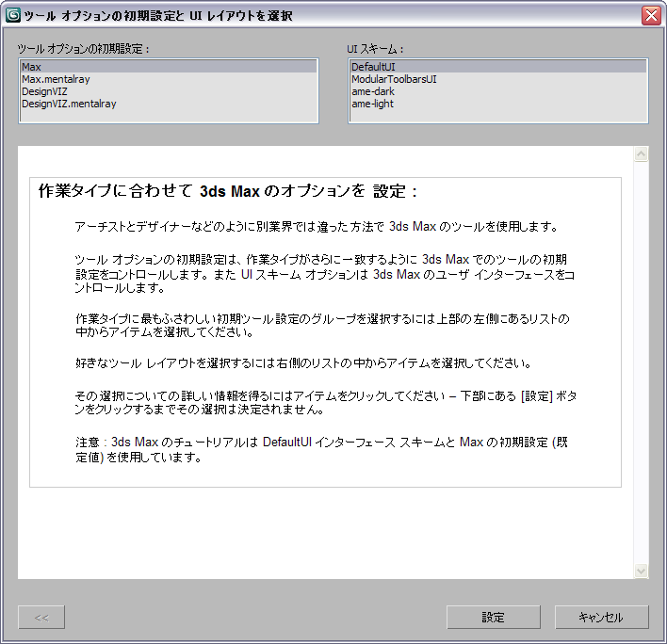Click the scrollbar down arrow in description pane

tap(641, 571)
